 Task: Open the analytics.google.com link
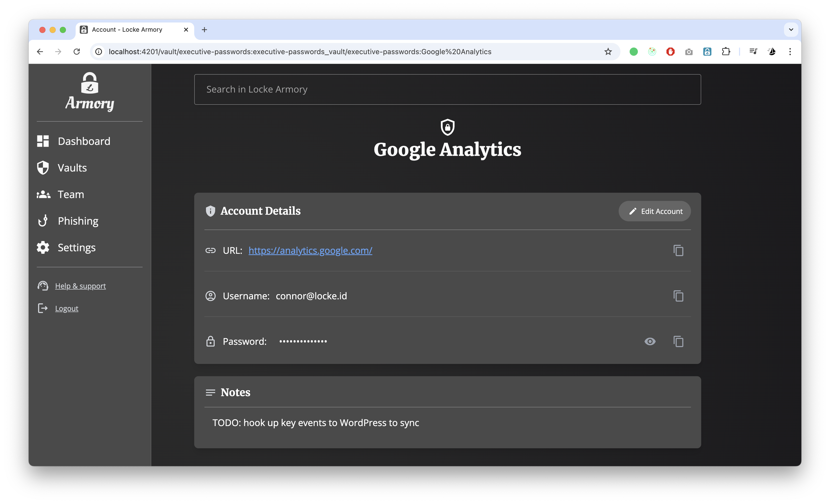tap(310, 250)
